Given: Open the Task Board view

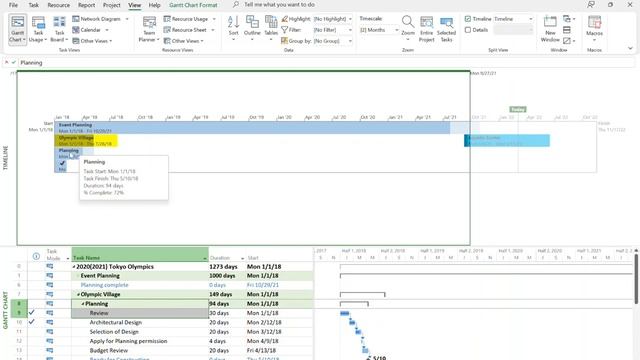Looking at the screenshot, I should point(60,29).
